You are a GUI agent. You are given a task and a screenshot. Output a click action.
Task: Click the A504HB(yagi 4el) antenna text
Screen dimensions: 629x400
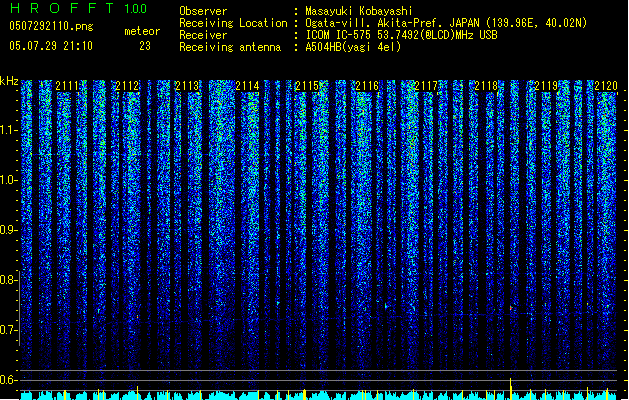click(353, 47)
